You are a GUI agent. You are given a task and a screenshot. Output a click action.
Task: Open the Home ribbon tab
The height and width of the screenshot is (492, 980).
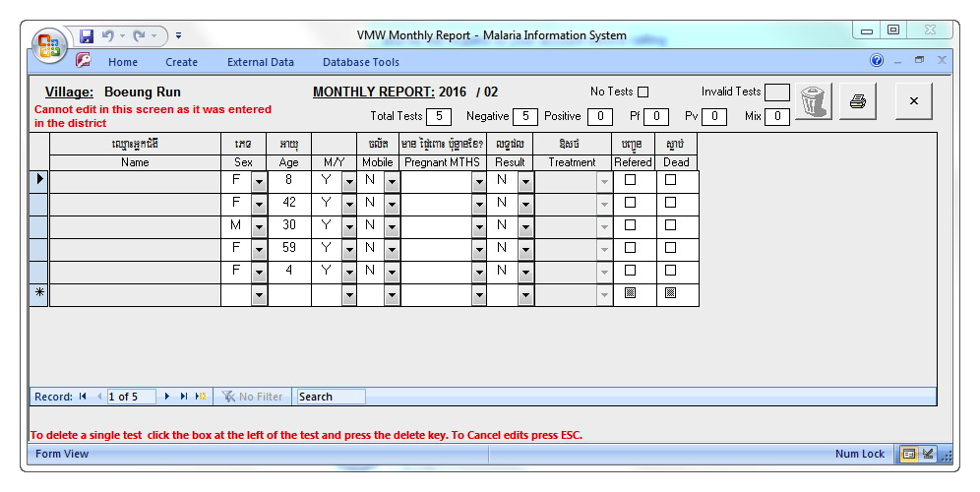point(123,62)
